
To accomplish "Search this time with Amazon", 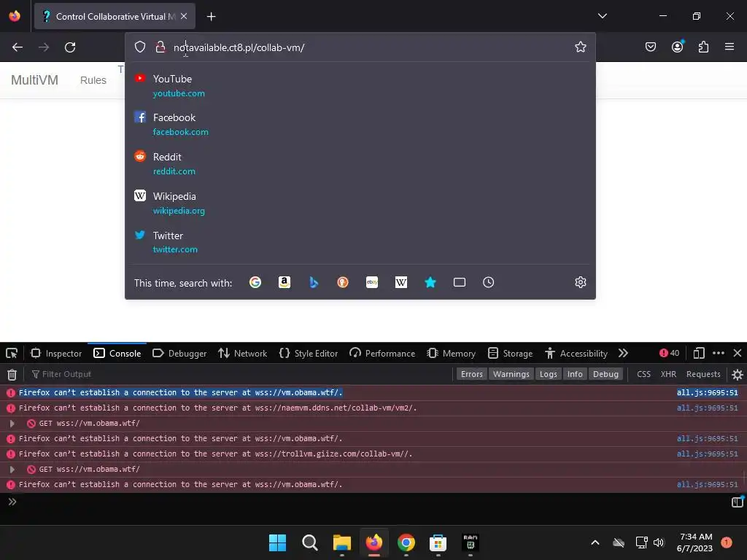I will (285, 282).
